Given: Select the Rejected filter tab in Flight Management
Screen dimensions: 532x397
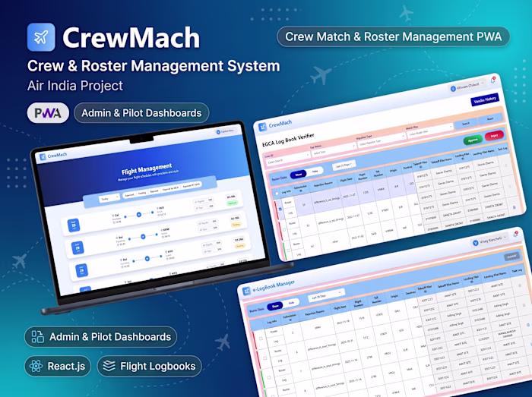Looking at the screenshot, I should pyautogui.click(x=154, y=191).
